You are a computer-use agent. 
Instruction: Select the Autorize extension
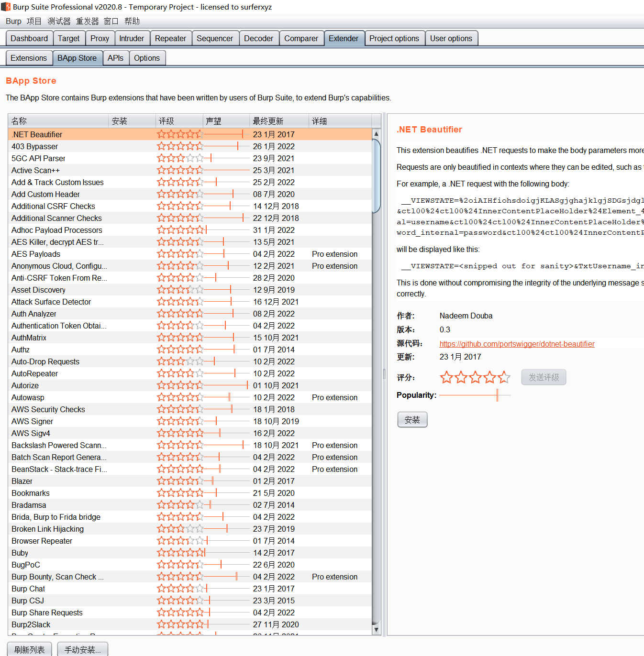coord(190,385)
